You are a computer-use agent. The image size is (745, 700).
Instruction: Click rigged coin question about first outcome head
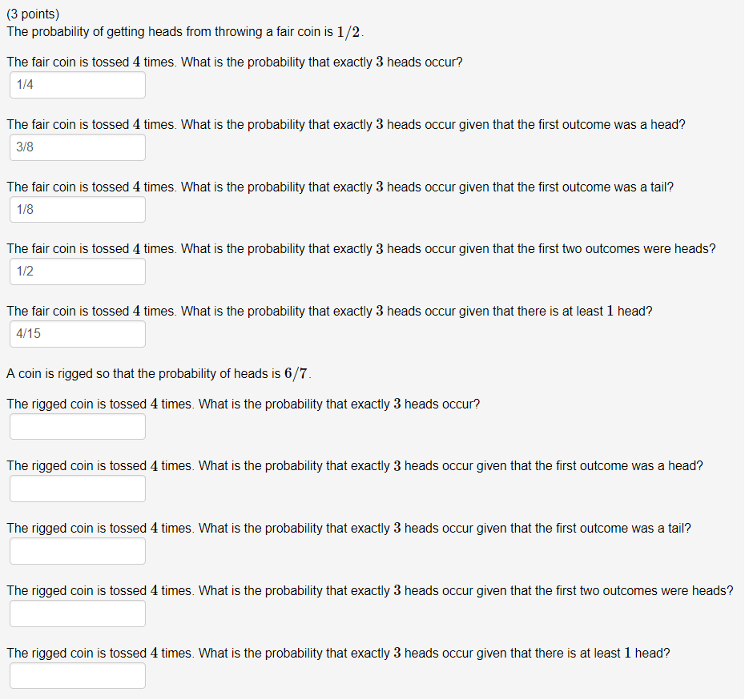(x=355, y=466)
